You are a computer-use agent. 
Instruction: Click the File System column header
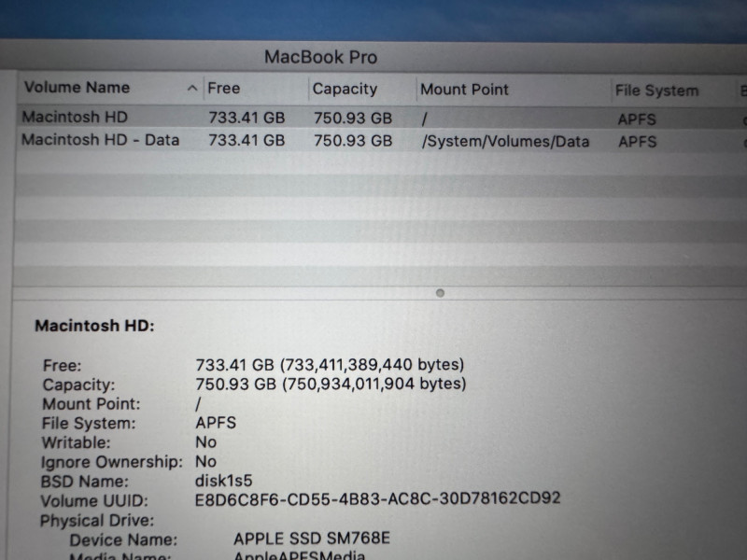click(x=656, y=91)
